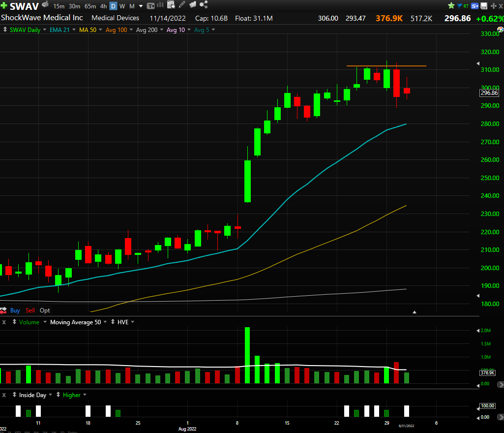Click scale arrow next to 2.0M
Image resolution: width=504 pixels, height=433 pixels.
[477, 331]
